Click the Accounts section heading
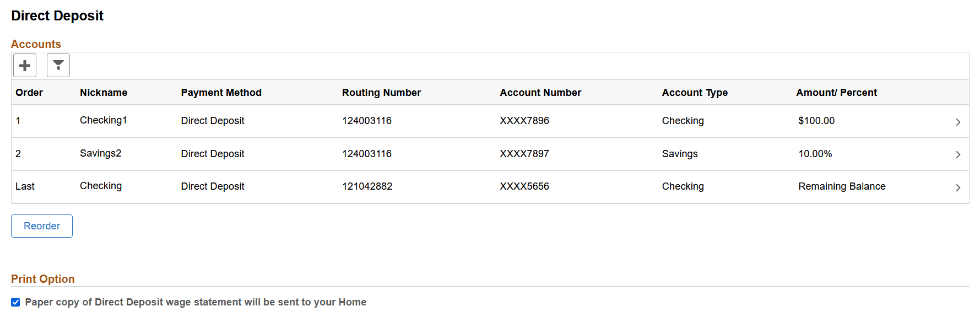This screenshot has height=322, width=980. point(36,44)
